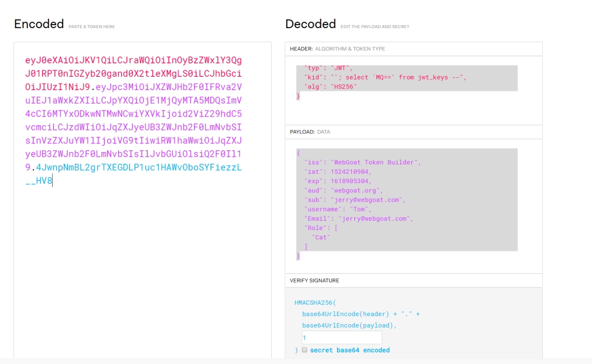Click the secret key input field containing 1

[x=342, y=338]
